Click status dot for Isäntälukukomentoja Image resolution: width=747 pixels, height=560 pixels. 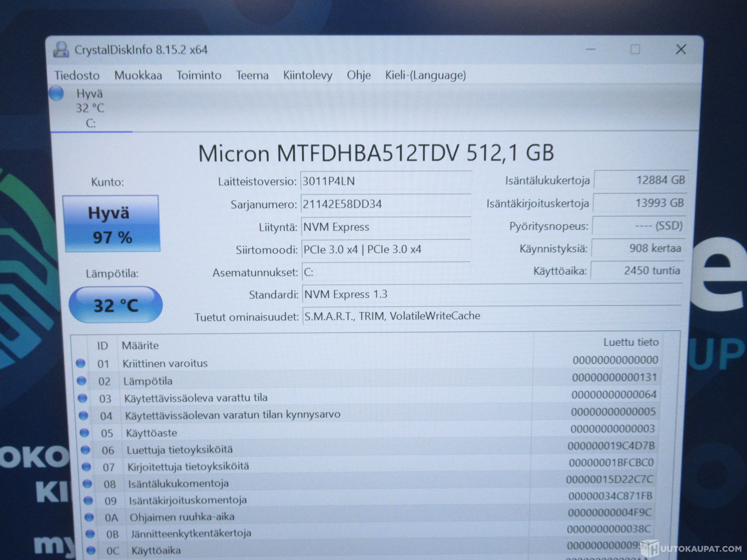pos(88,484)
